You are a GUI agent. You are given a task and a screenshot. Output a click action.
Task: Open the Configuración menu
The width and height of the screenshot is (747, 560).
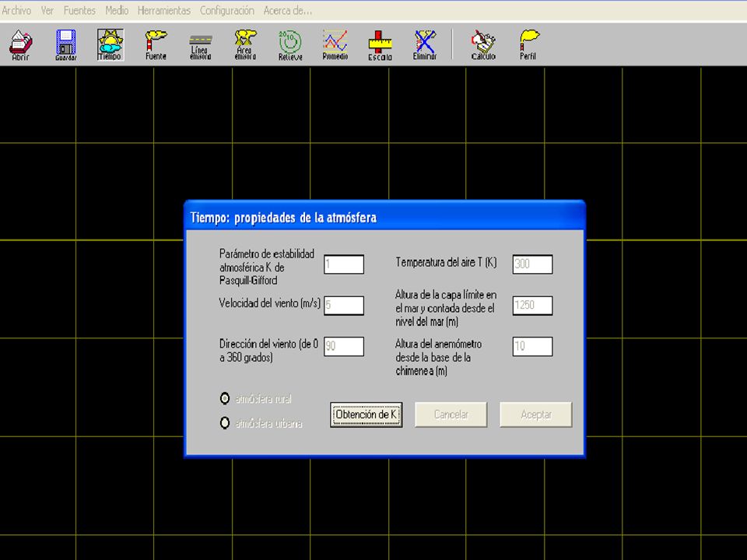(x=226, y=10)
